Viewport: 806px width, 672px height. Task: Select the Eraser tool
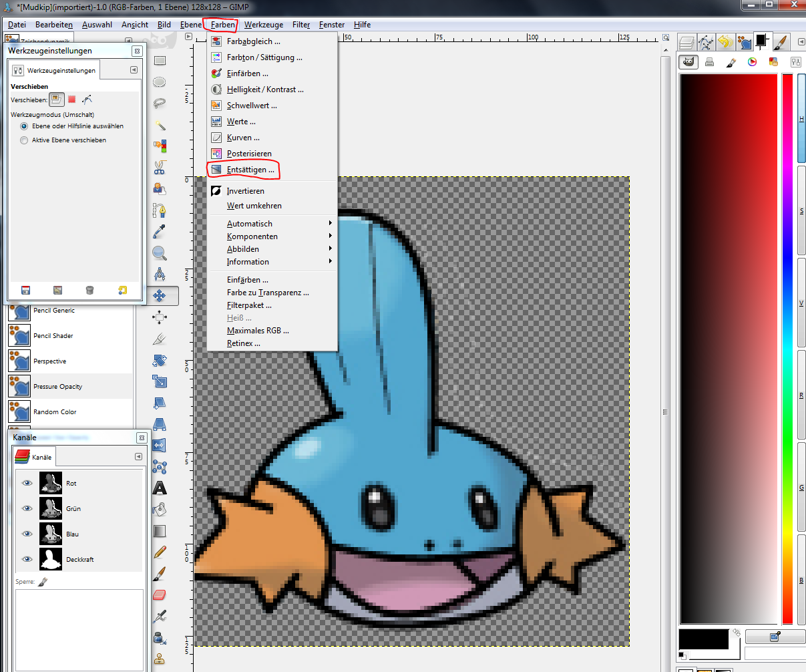click(160, 595)
